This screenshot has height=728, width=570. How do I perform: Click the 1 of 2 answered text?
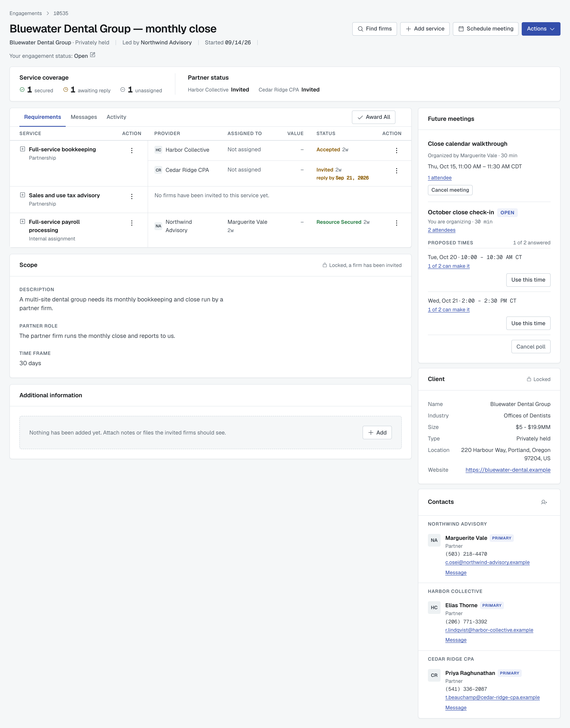point(532,243)
